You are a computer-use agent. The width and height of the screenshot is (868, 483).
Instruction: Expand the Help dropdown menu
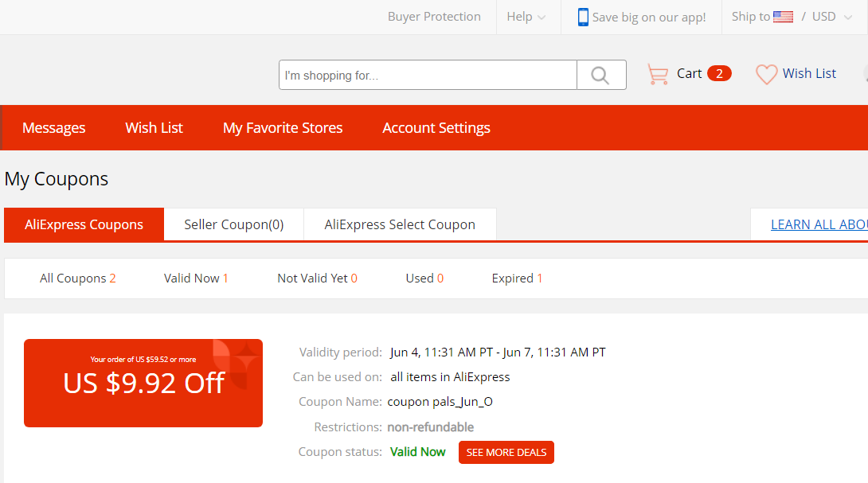coord(526,18)
